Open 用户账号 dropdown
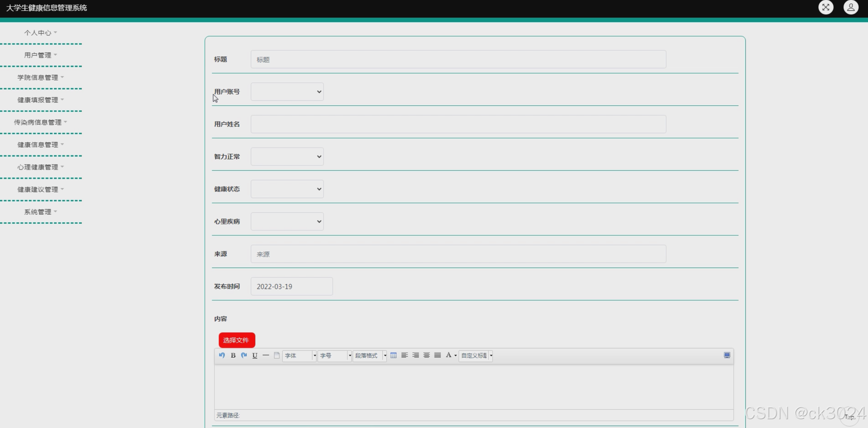The image size is (868, 428). pyautogui.click(x=287, y=92)
